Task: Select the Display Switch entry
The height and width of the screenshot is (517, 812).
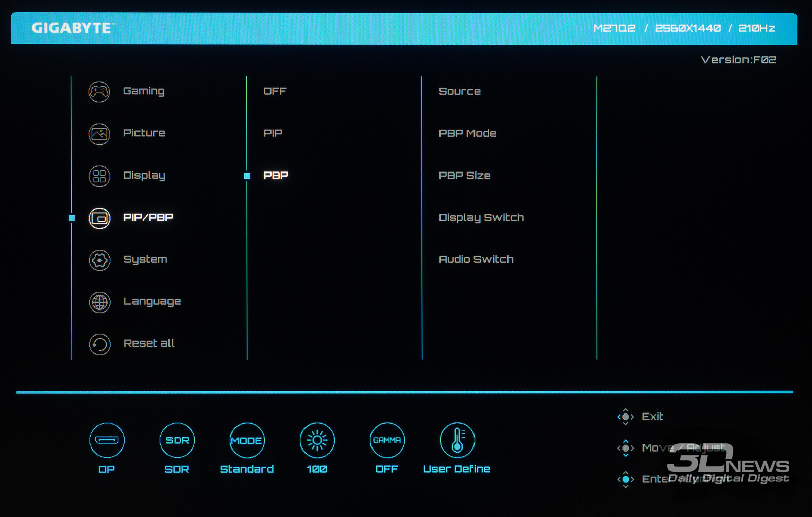Action: coord(481,218)
